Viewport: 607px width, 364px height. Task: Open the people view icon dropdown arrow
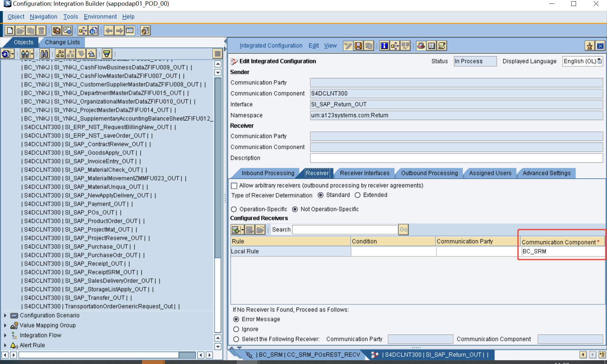32,54
